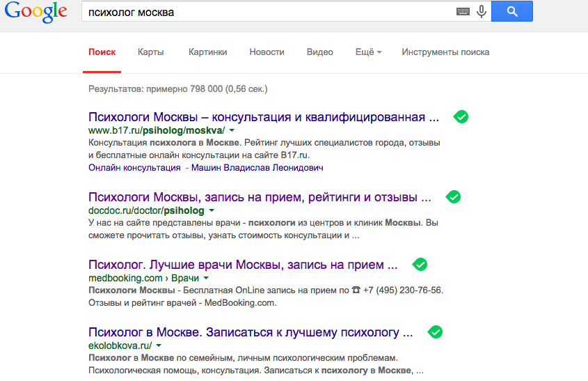The height and width of the screenshot is (381, 588).
Task: Click green checkmark beside b17.ru result
Action: tap(461, 117)
